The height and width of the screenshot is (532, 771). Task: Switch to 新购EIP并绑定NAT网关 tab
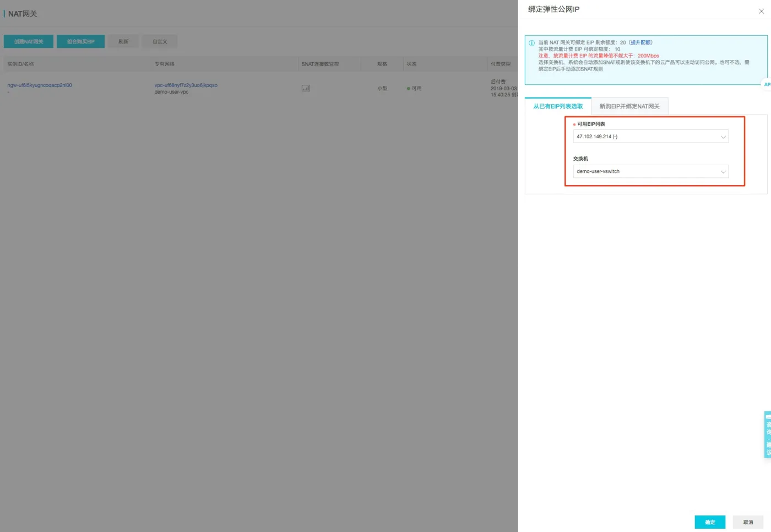[x=629, y=106]
